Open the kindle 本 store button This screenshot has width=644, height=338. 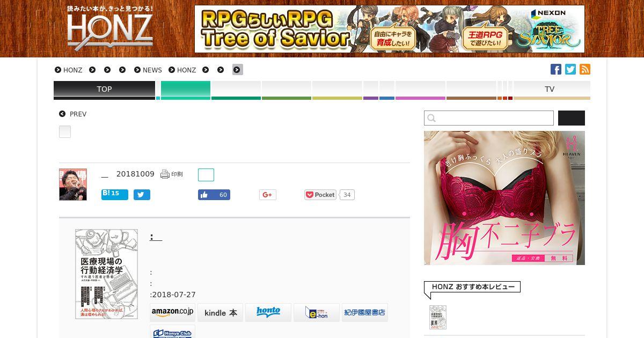click(x=221, y=313)
